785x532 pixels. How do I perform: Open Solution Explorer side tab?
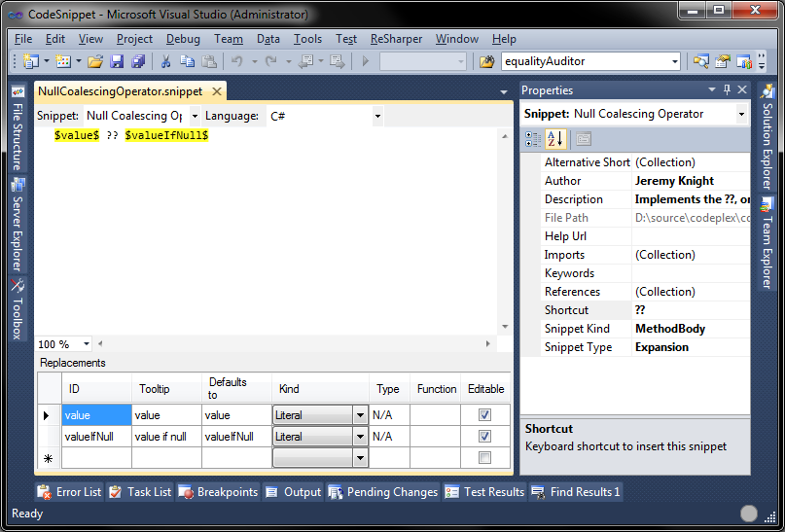pos(767,137)
